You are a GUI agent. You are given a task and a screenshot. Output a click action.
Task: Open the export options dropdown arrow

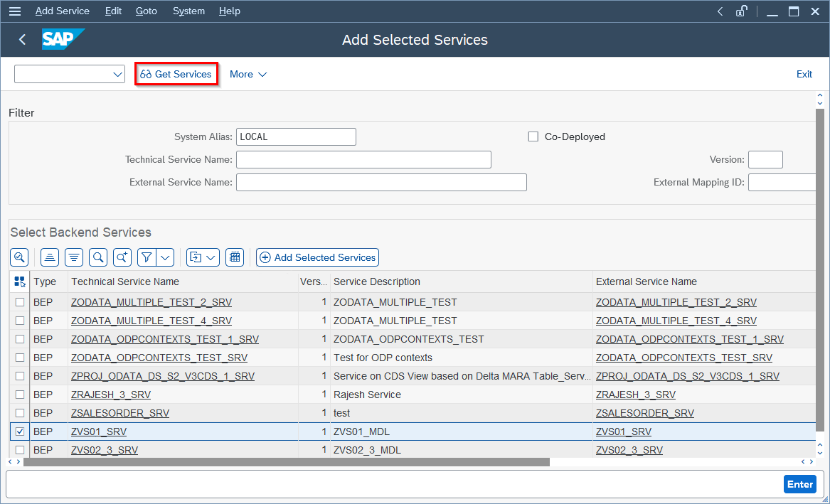pyautogui.click(x=212, y=257)
